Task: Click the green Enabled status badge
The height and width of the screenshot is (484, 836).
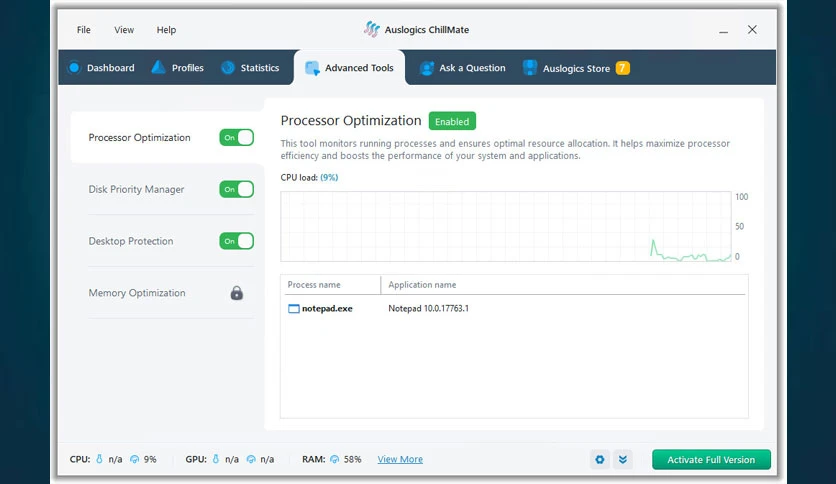Action: coord(452,122)
